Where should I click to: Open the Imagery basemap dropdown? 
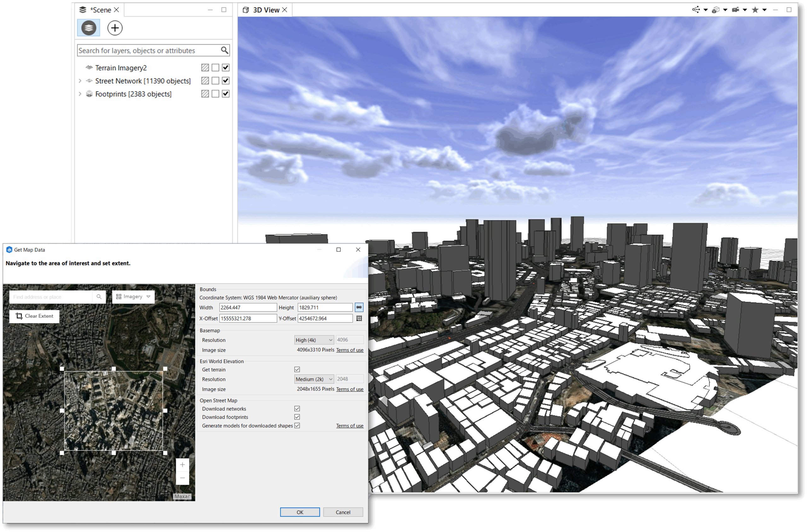click(133, 296)
